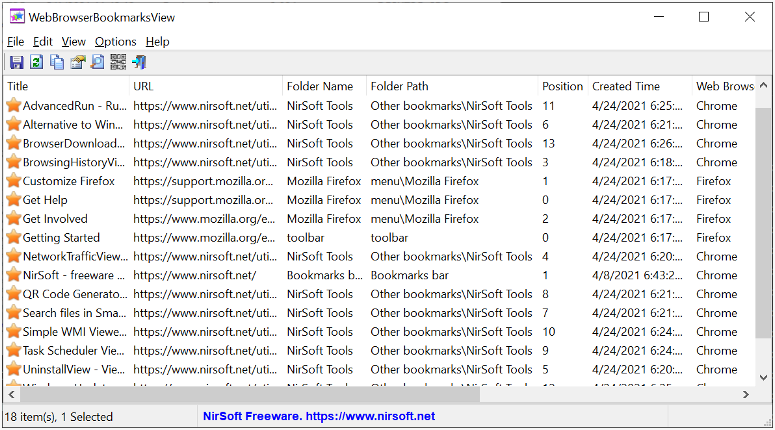Click the horizontal scrollbar right arrow
The image size is (775, 430).
746,394
